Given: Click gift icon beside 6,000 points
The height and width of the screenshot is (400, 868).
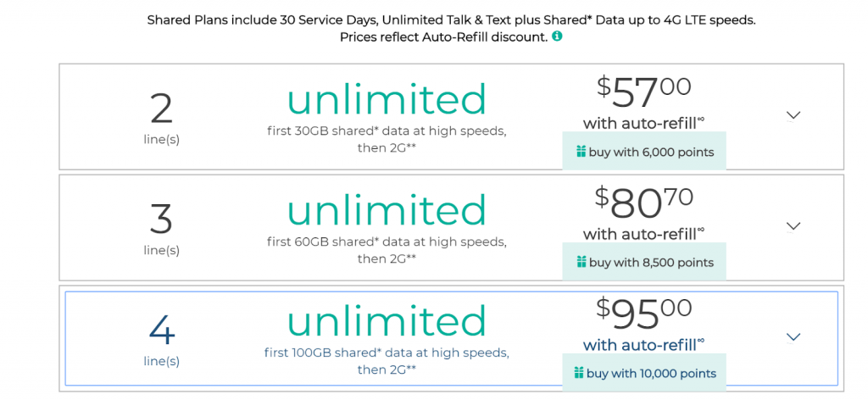Looking at the screenshot, I should pos(581,152).
